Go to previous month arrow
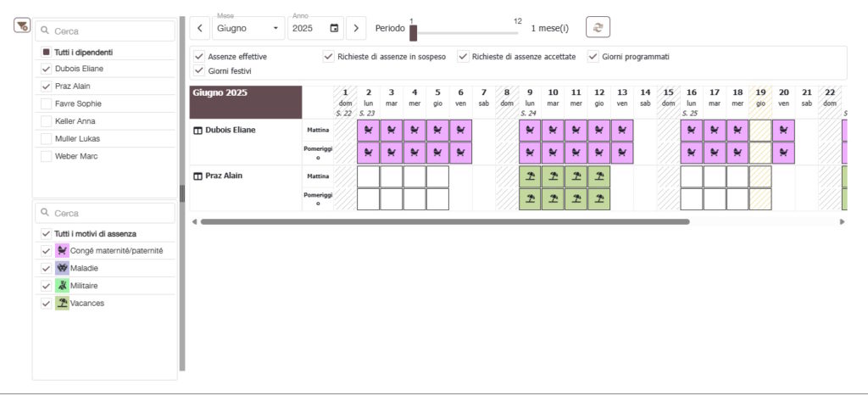 coord(199,28)
